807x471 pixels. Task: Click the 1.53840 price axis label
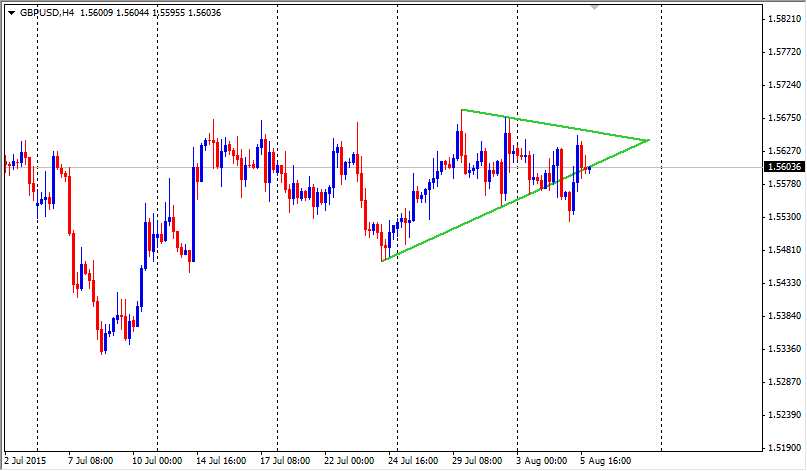[784, 316]
